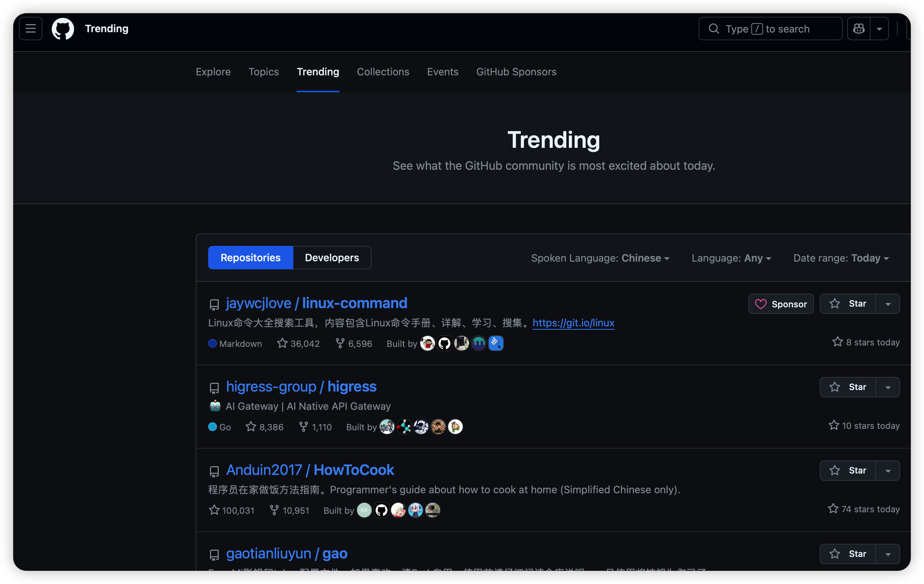The image size is (924, 584).
Task: Open the Anduin2017 / HowToCook repository
Action: 310,469
